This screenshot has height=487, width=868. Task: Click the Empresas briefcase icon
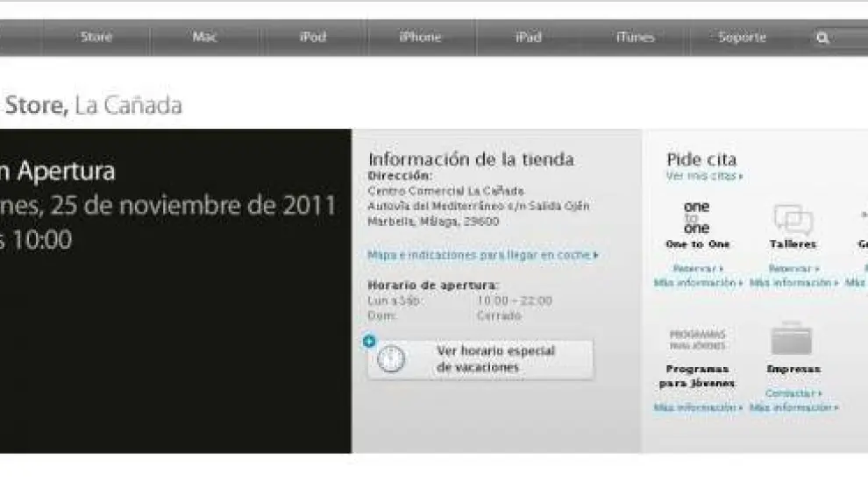792,339
